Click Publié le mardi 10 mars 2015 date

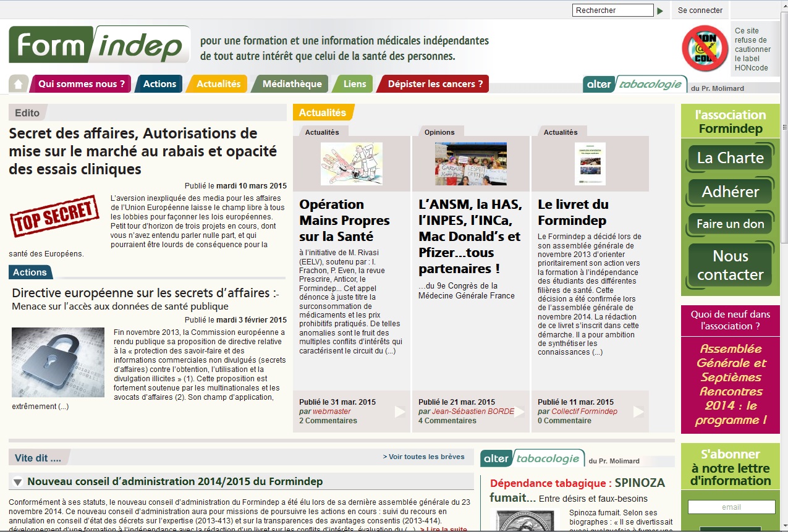[x=235, y=185]
